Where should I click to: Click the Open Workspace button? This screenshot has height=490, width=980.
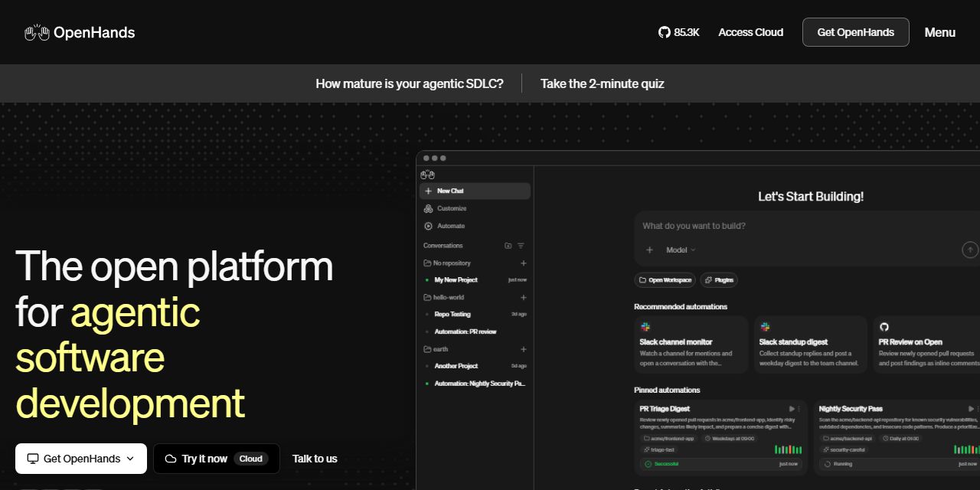665,280
